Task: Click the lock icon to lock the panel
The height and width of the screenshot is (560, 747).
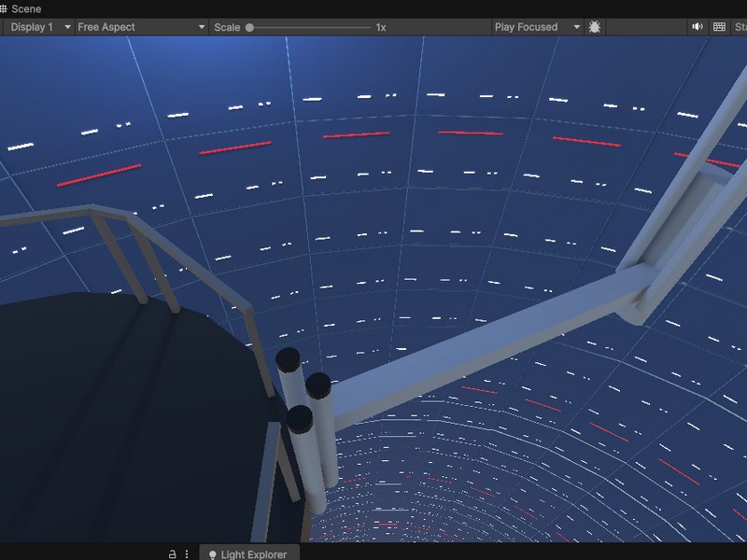Action: 172,553
